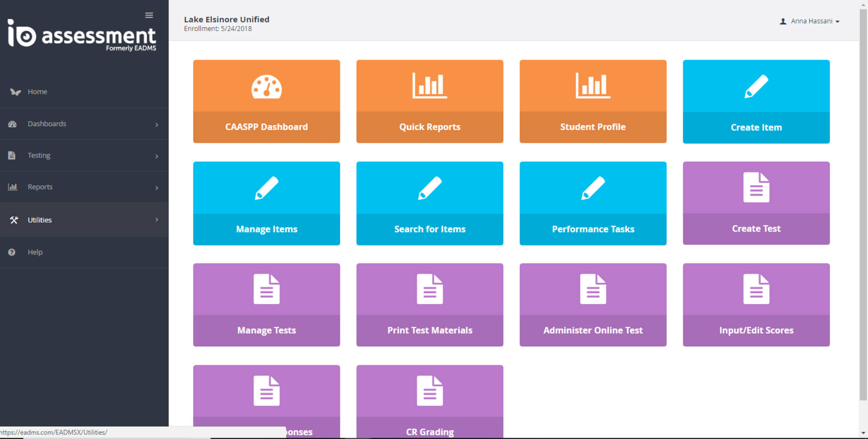Click the vertical page scrollbar

pos(863,203)
